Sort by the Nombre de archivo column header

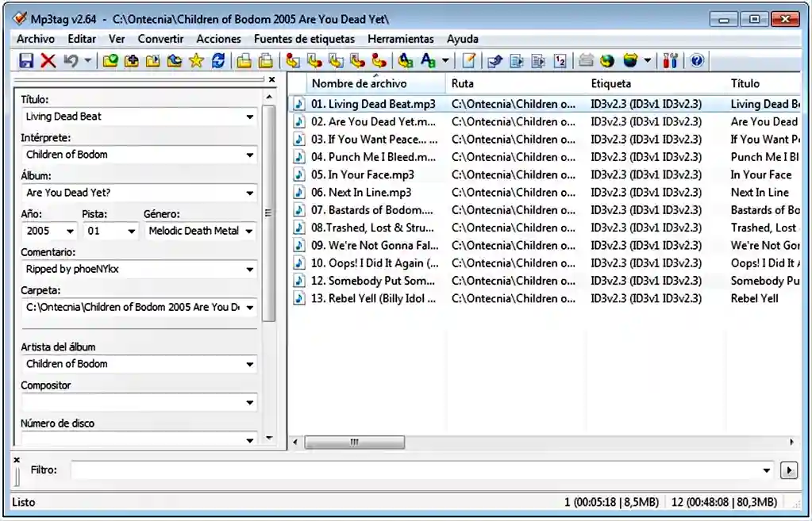[376, 83]
